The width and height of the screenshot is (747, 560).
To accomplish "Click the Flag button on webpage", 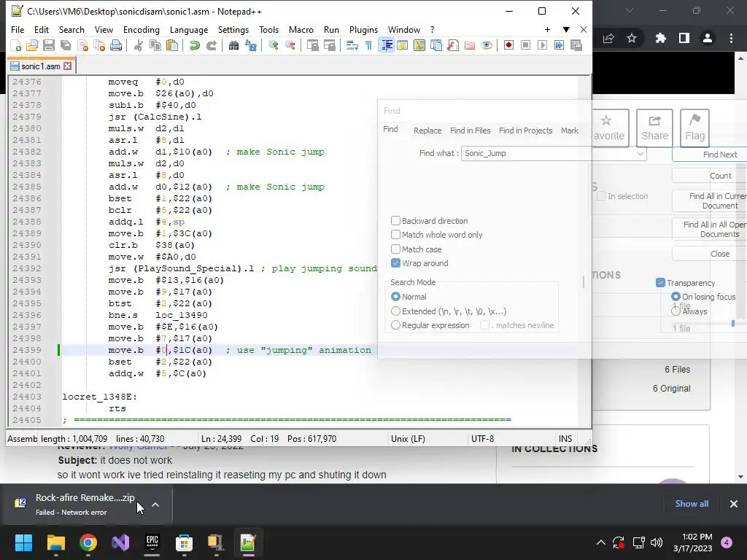I will pos(694,128).
